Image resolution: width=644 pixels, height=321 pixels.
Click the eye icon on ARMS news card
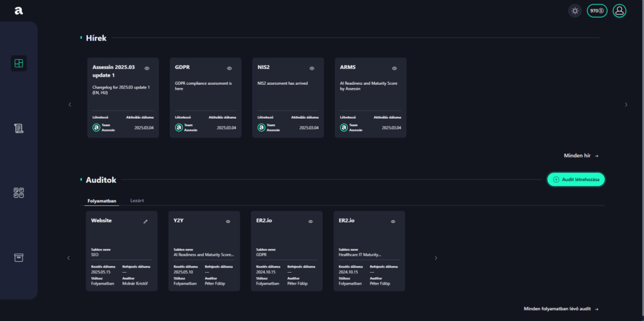[394, 68]
